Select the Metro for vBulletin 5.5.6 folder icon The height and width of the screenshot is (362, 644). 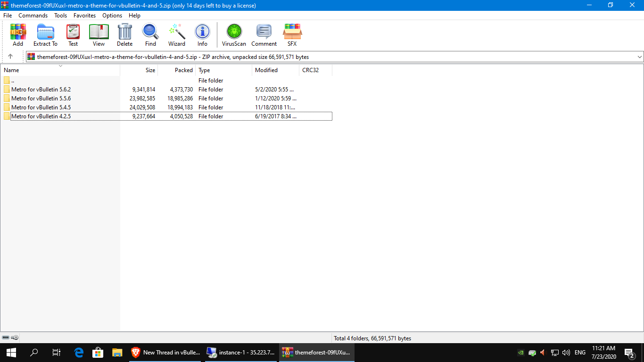(7, 99)
